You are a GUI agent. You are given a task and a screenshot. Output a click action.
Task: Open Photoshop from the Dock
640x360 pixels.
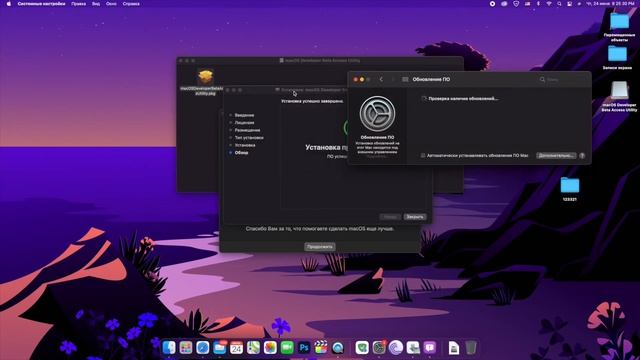[x=304, y=347]
